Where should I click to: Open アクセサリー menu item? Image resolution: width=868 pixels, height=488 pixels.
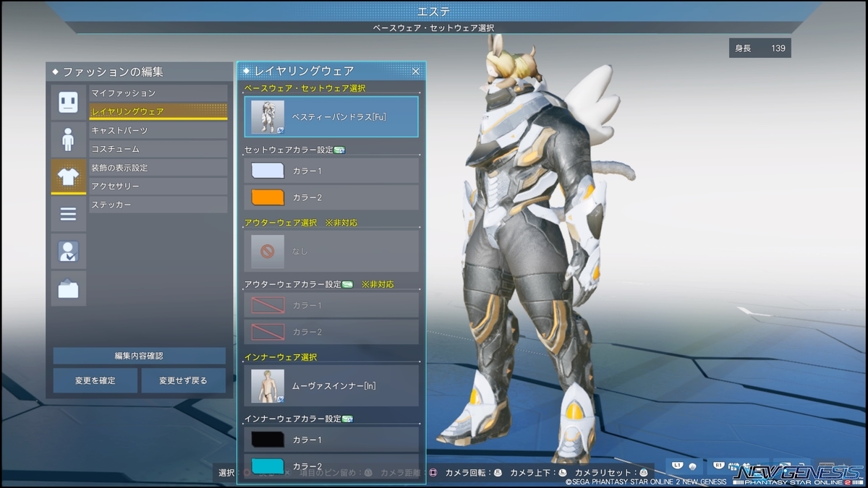158,187
